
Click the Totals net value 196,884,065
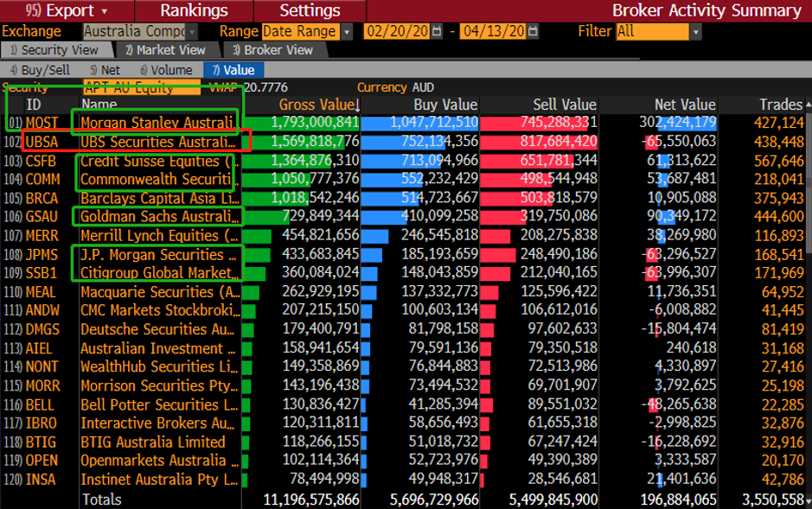click(x=678, y=499)
